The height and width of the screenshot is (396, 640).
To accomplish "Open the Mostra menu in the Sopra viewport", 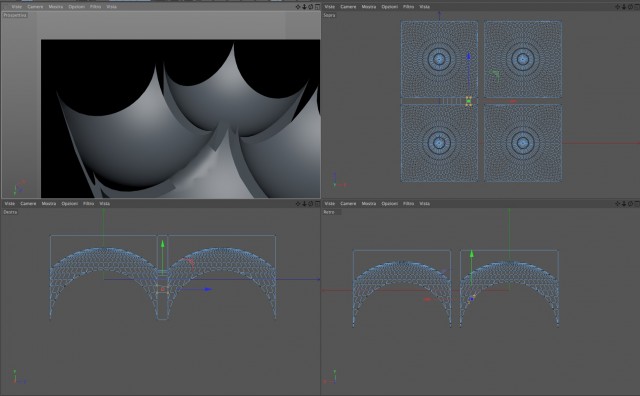I will pos(369,7).
